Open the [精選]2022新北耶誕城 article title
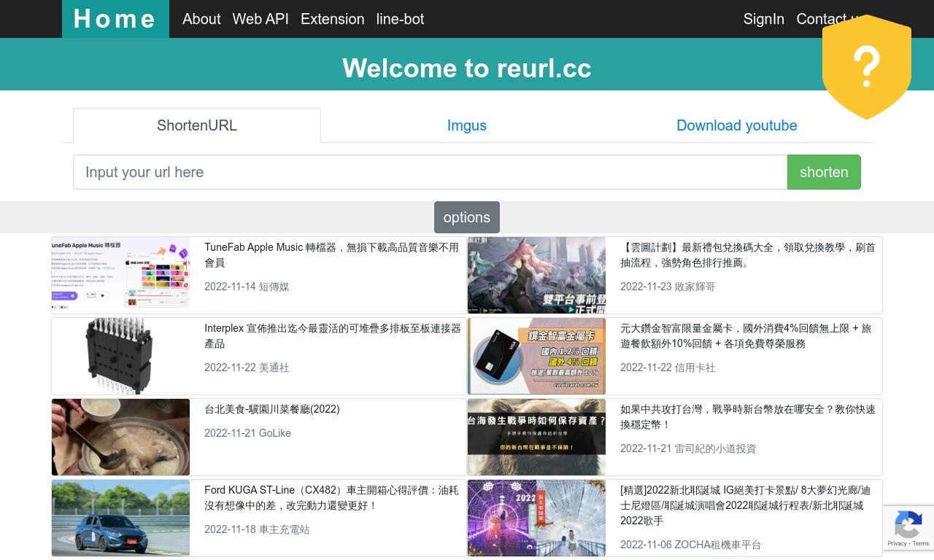934x560 pixels. tap(746, 505)
